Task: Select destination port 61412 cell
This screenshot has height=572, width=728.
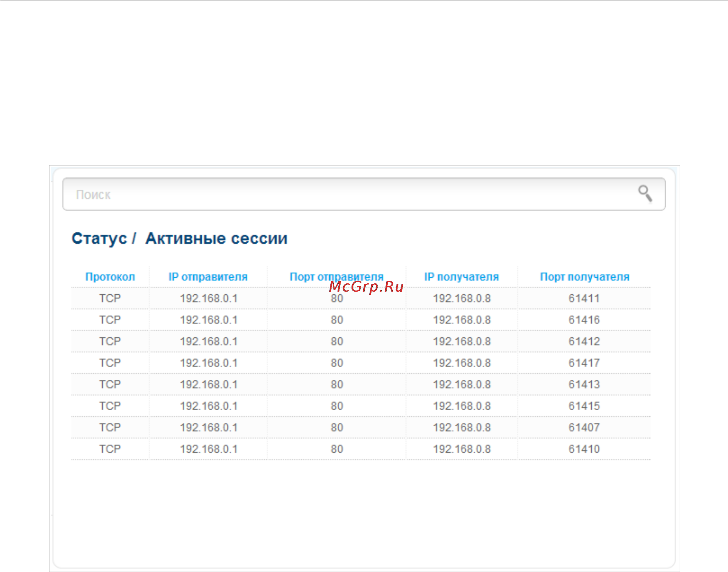Action: (584, 342)
